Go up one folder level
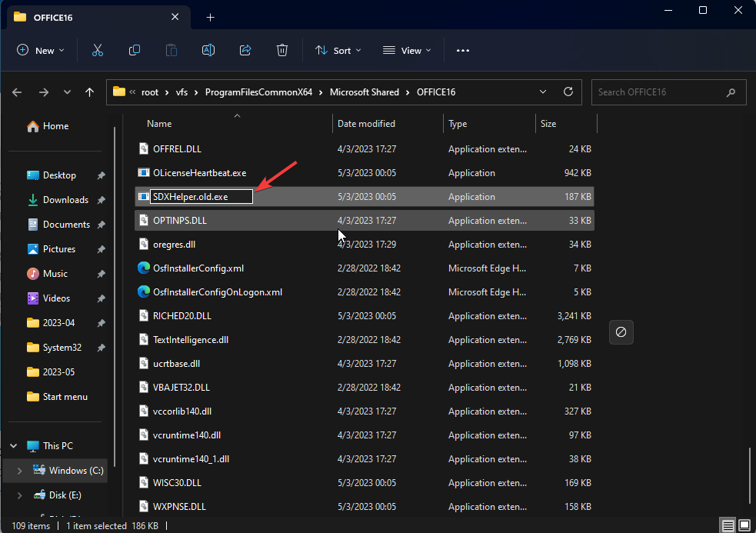 tap(90, 92)
